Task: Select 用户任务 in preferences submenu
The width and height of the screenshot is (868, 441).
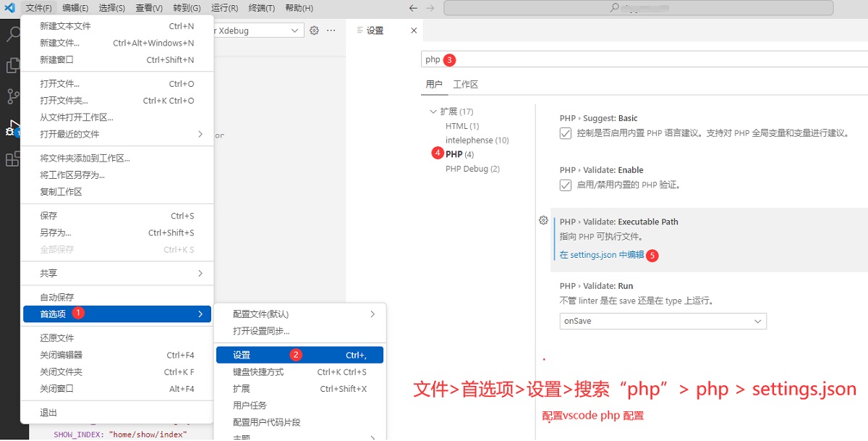Action: [299, 406]
